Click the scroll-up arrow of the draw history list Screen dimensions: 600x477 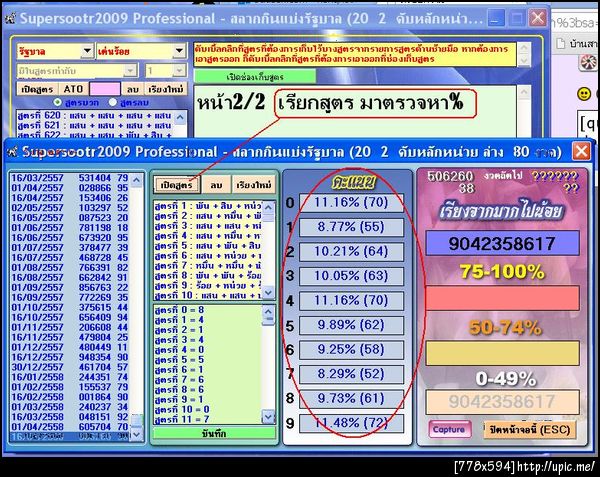click(136, 180)
